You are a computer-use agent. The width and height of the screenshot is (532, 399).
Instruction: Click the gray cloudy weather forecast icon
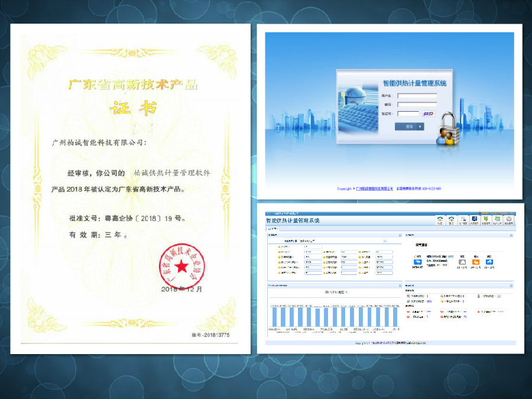coord(462,262)
